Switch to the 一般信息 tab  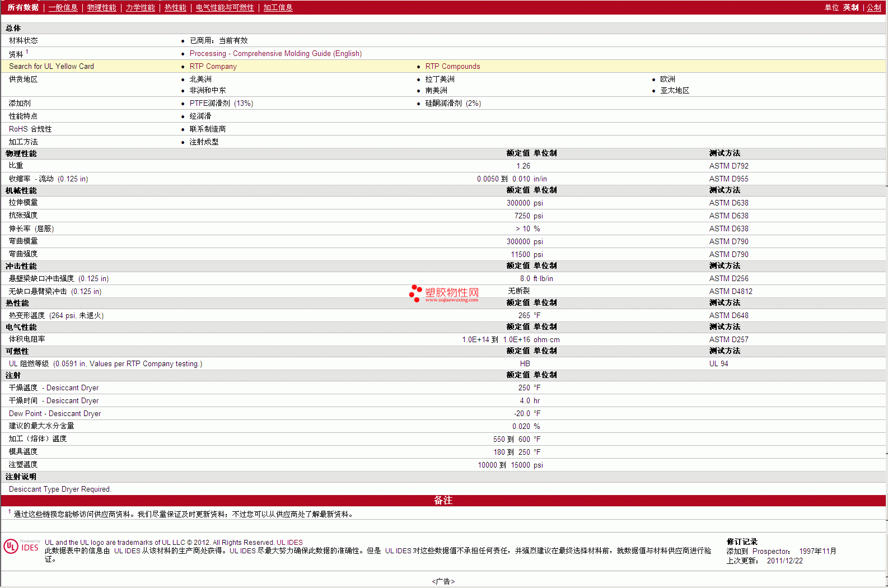(x=63, y=7)
